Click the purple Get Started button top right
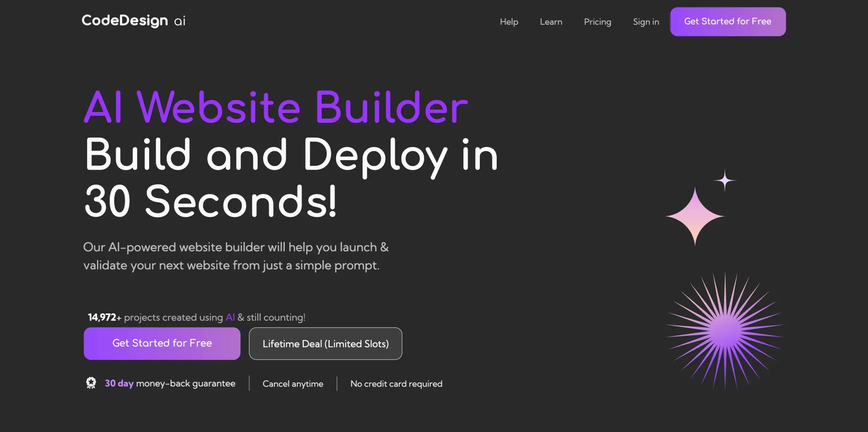868x432 pixels. [x=727, y=21]
